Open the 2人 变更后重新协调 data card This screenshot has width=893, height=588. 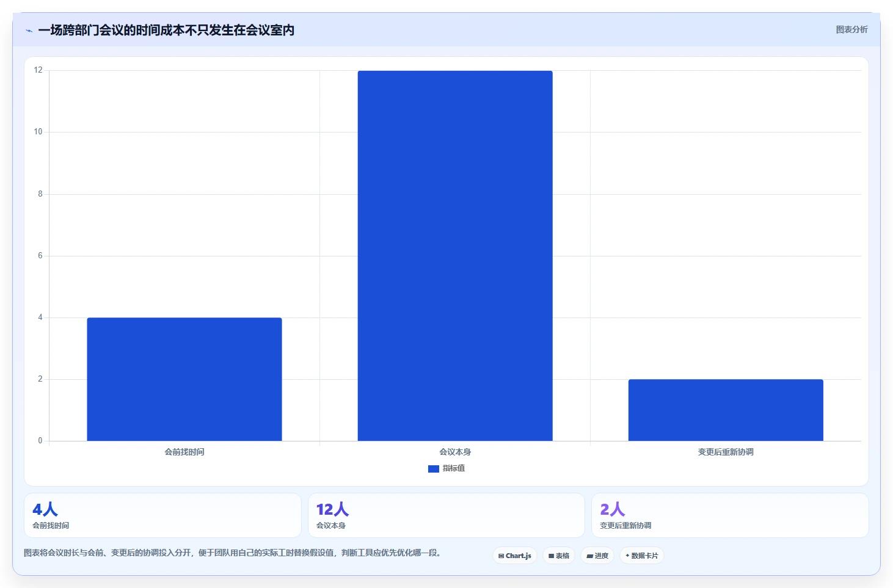(x=730, y=515)
